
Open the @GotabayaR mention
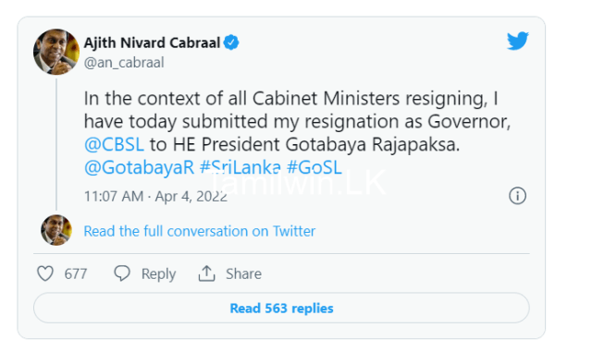coord(139,167)
